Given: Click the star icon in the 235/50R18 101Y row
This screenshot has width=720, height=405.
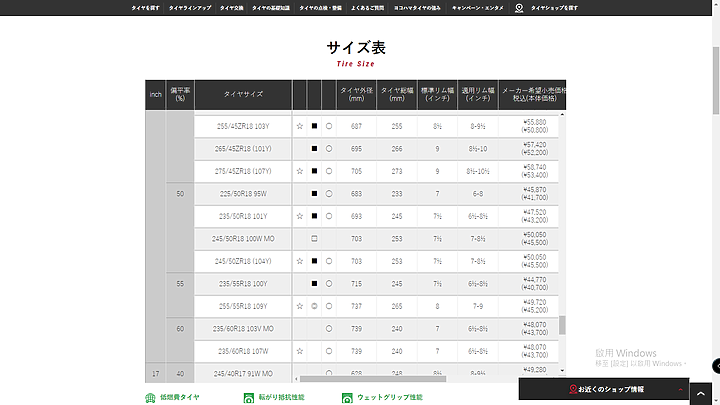Looking at the screenshot, I should tap(299, 216).
